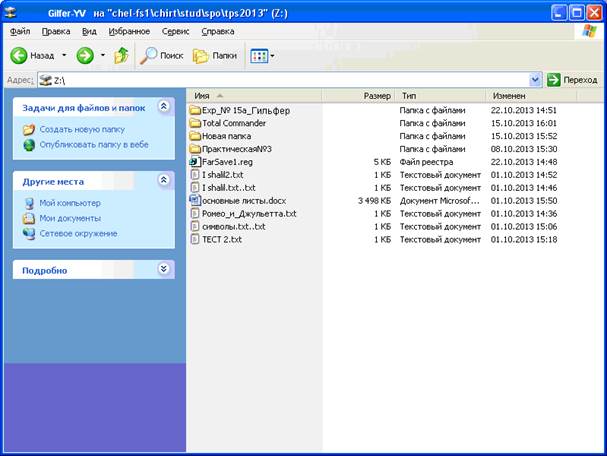
Task: Click the Переход green go arrow
Action: [x=554, y=80]
